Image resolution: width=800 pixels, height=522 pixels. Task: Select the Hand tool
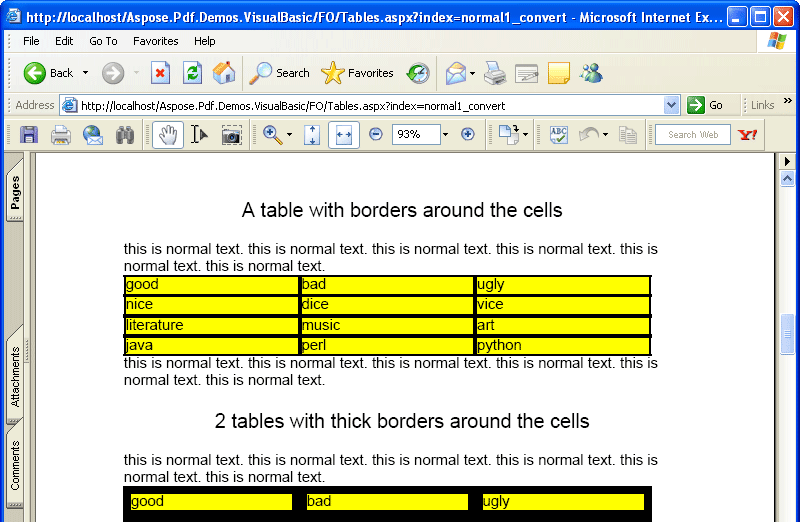[x=168, y=135]
